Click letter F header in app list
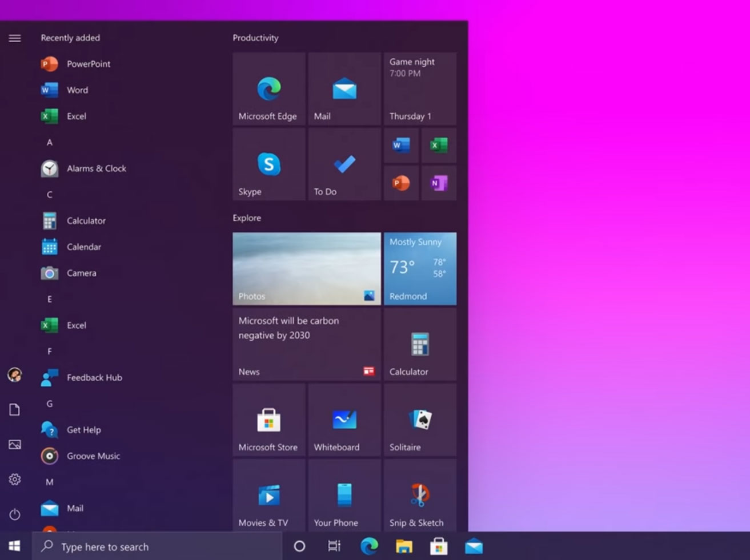This screenshot has height=560, width=750. click(x=50, y=352)
